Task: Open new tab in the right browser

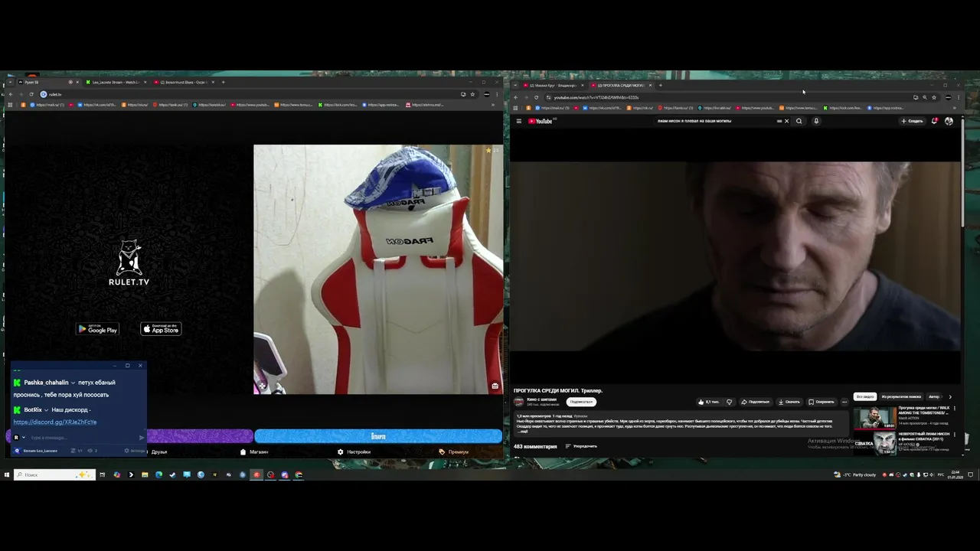Action: coord(661,85)
